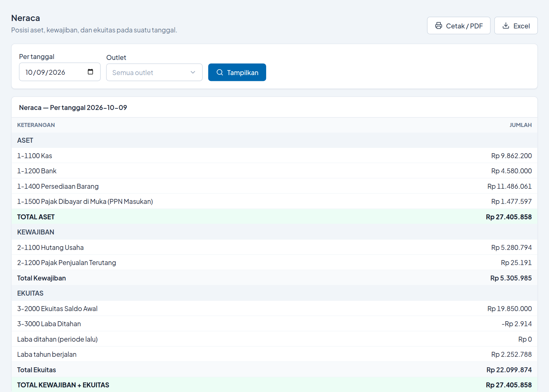Click the amount Rp 11.486.061

509,186
